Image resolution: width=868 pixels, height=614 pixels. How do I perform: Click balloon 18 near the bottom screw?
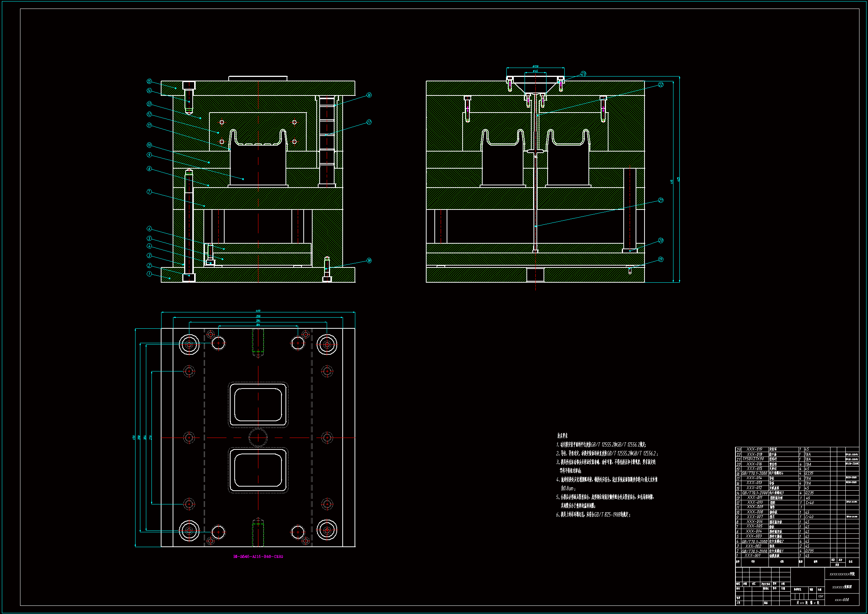369,261
